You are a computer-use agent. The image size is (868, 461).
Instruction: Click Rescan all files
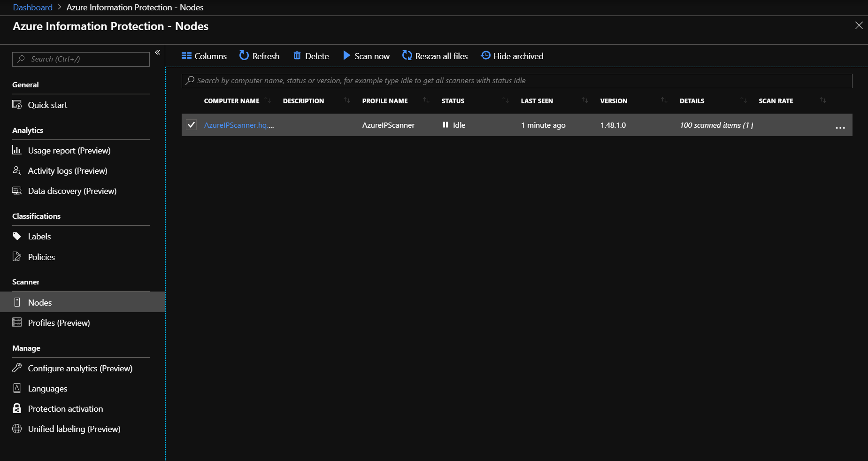(x=435, y=56)
